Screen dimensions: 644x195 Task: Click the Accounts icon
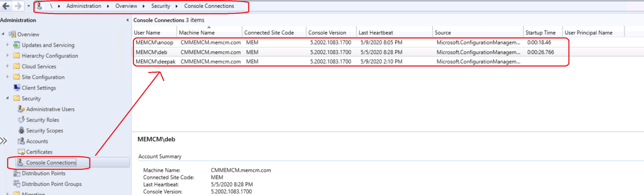[x=21, y=141]
